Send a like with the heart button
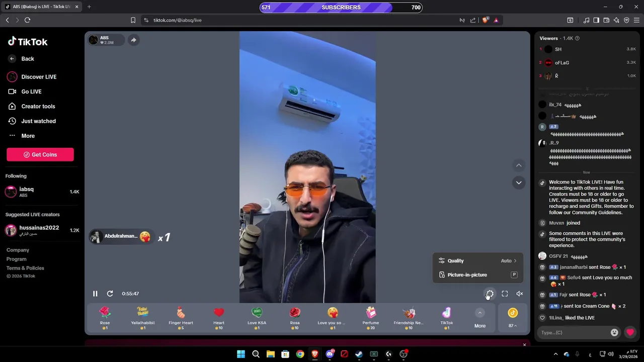 click(630, 332)
